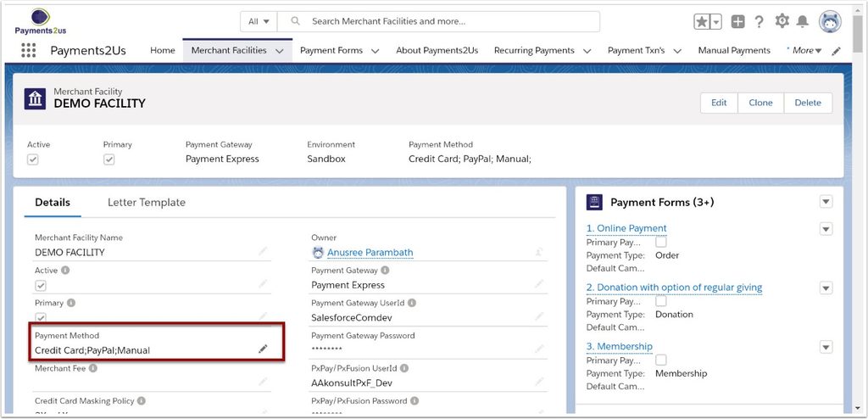Expand the Payment Forms tab chevron
868x419 pixels.
click(375, 51)
